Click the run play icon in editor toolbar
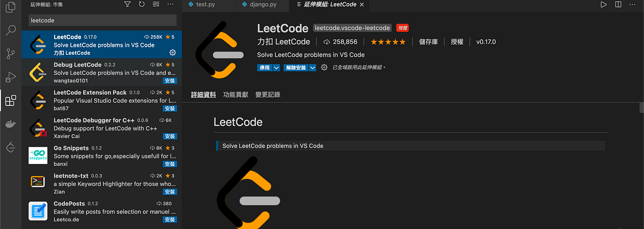This screenshot has width=644, height=229. (604, 4)
